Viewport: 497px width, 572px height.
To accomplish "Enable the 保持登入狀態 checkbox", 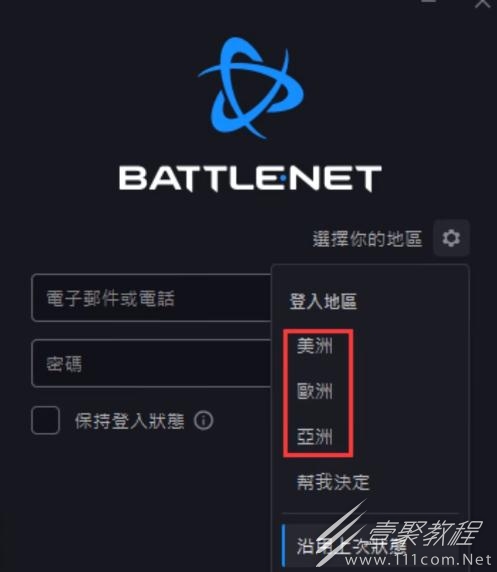I will pyautogui.click(x=46, y=420).
